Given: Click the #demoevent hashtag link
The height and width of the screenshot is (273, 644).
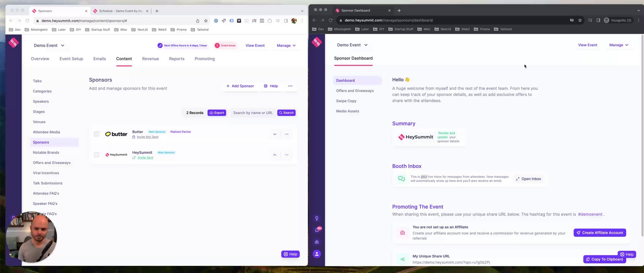Looking at the screenshot, I should [x=590, y=214].
